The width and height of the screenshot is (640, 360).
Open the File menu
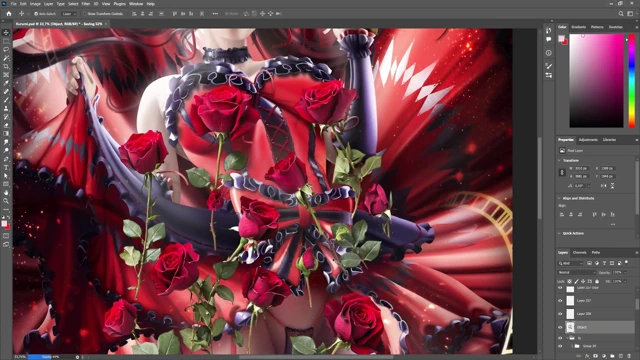(x=13, y=4)
